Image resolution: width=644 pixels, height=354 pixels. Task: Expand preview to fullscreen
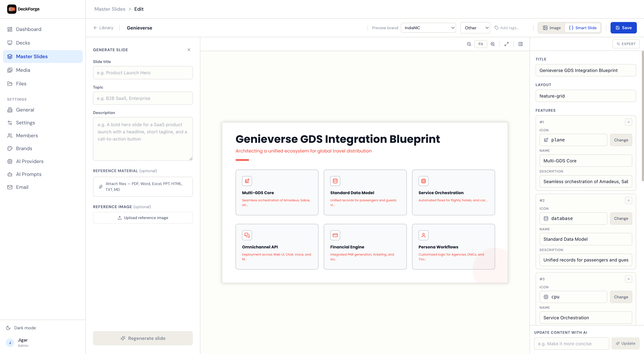[506, 44]
